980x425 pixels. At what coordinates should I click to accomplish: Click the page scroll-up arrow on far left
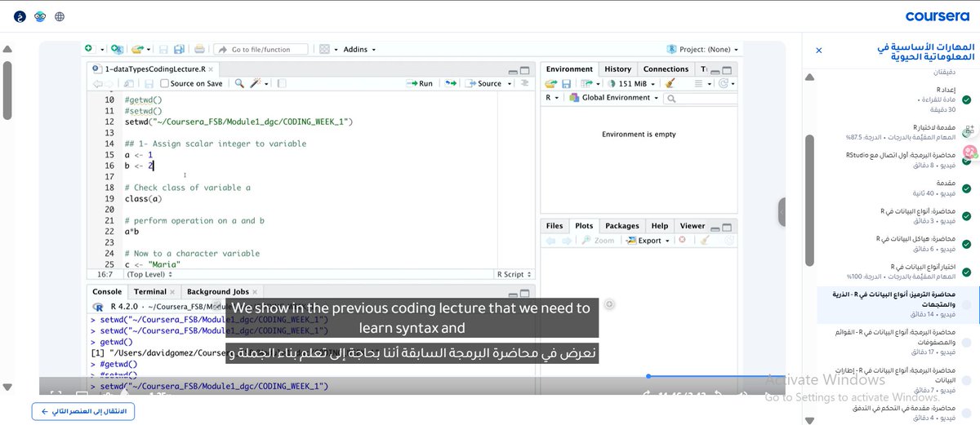[x=7, y=48]
